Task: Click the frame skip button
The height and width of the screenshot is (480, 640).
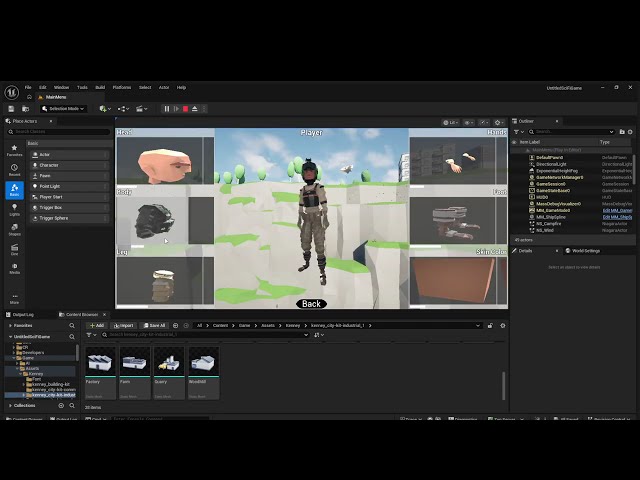Action: coord(176,109)
